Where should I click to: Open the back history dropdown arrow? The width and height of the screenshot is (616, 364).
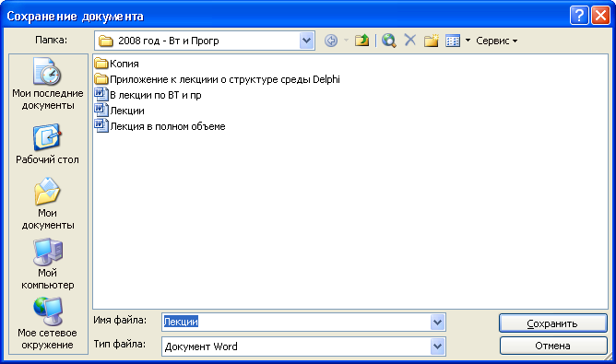pos(346,40)
